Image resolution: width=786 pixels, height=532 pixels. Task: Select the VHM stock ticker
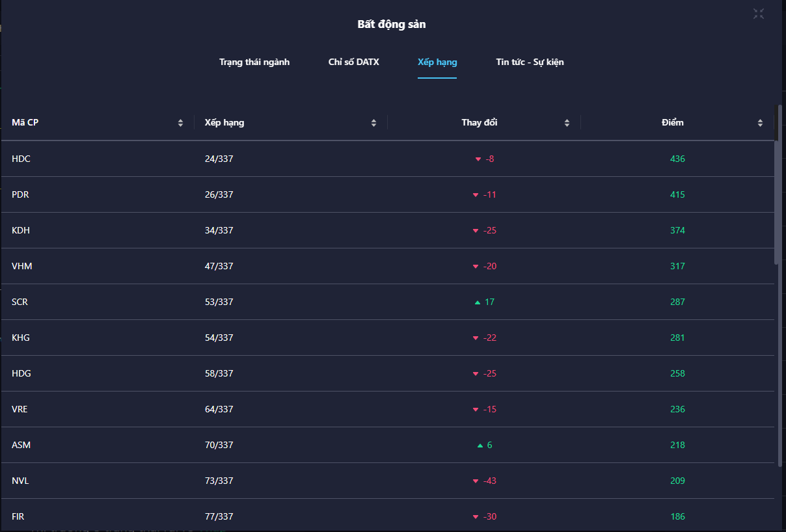coord(21,266)
